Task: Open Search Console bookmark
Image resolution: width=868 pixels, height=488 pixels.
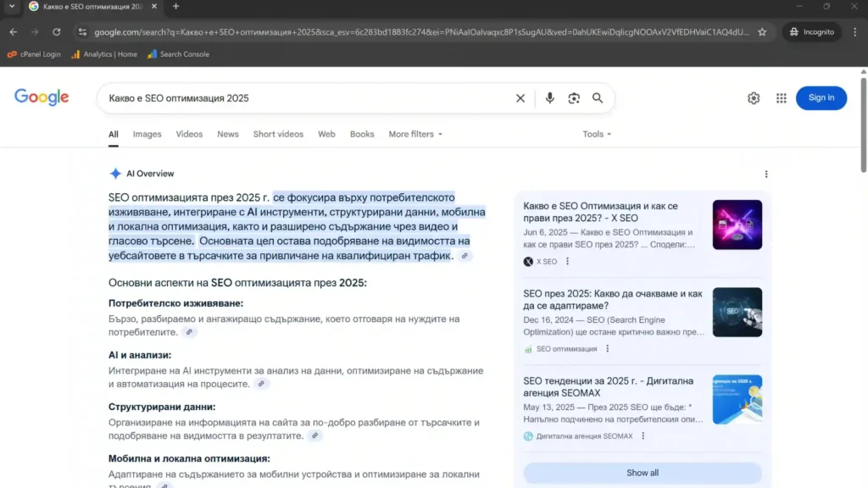Action: (x=178, y=54)
